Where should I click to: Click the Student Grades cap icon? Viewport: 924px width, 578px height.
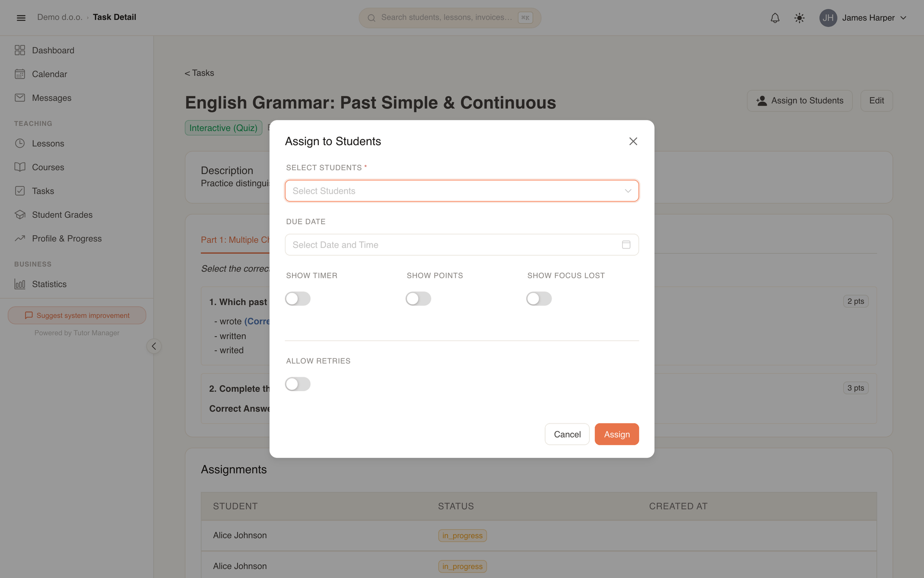tap(20, 215)
